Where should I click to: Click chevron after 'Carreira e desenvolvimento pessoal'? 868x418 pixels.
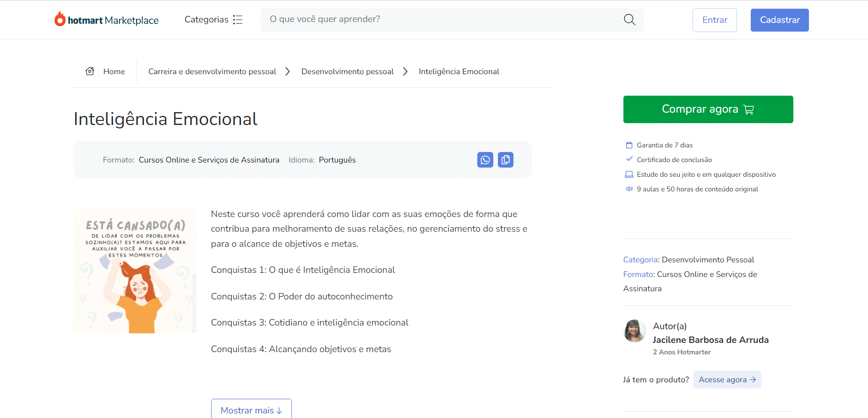288,71
